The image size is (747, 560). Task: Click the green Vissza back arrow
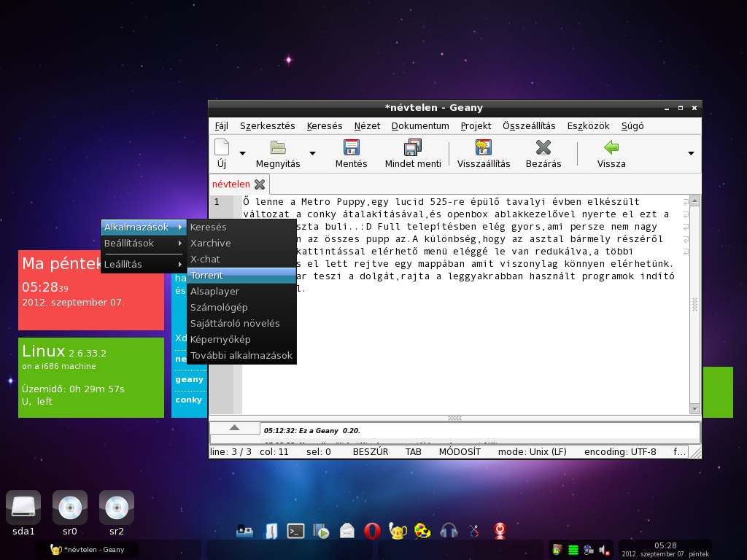coord(611,147)
